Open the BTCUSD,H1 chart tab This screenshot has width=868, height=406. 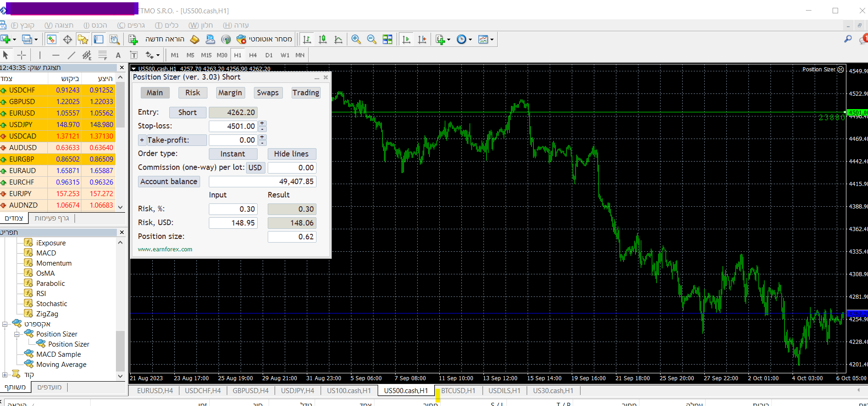[458, 391]
